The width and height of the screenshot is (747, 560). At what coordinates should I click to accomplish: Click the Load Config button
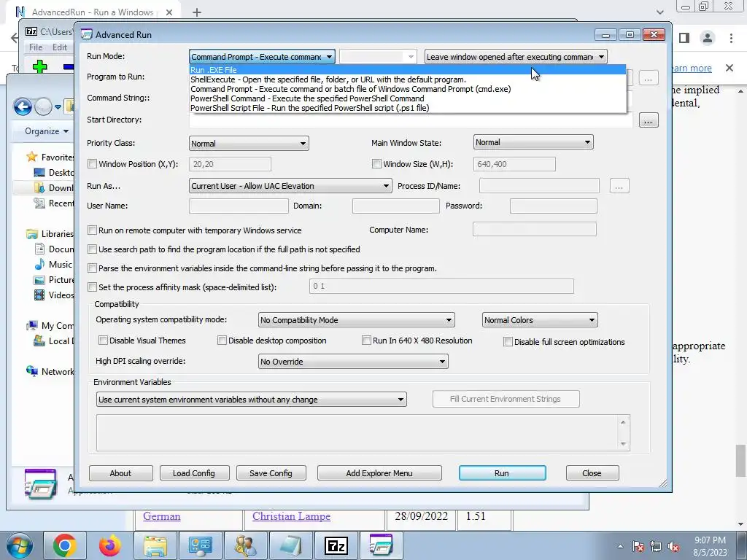tap(194, 473)
